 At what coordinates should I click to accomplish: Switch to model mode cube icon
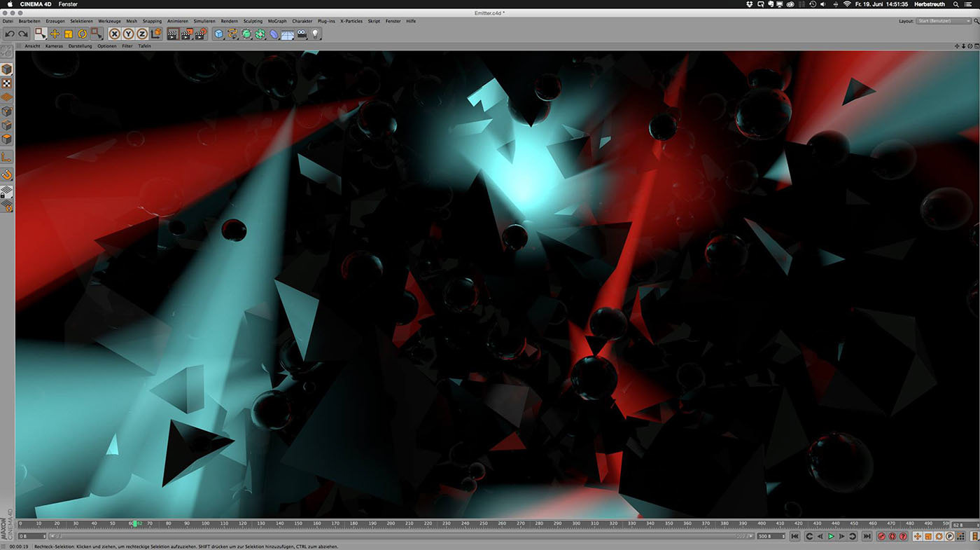click(7, 69)
